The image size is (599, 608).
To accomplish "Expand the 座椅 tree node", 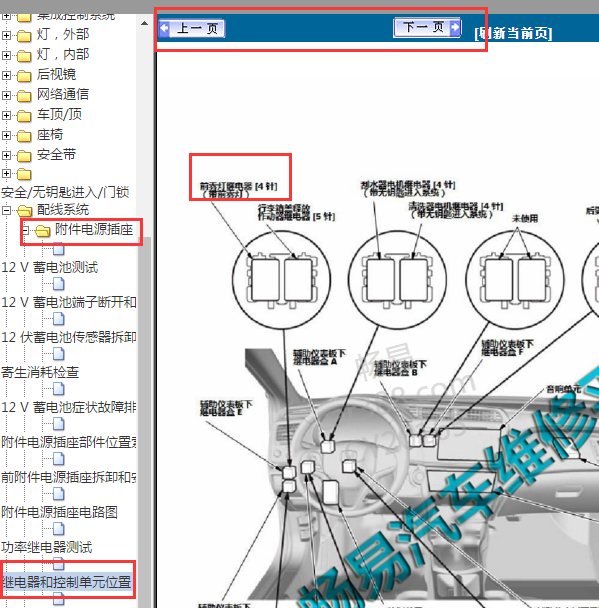I will [x=6, y=135].
